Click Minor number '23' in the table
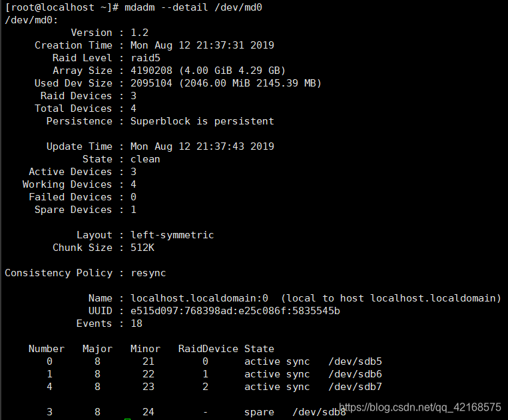This screenshot has height=420, width=508. click(148, 387)
